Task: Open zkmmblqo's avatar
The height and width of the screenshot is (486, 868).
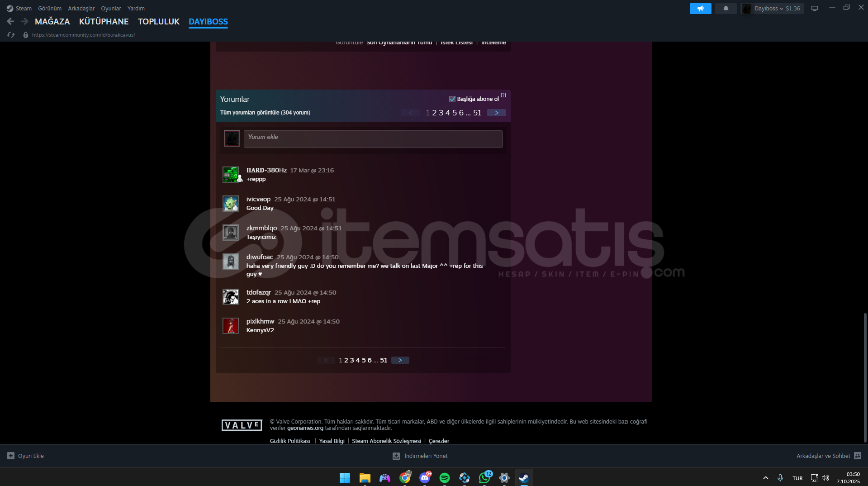Action: pos(231,233)
